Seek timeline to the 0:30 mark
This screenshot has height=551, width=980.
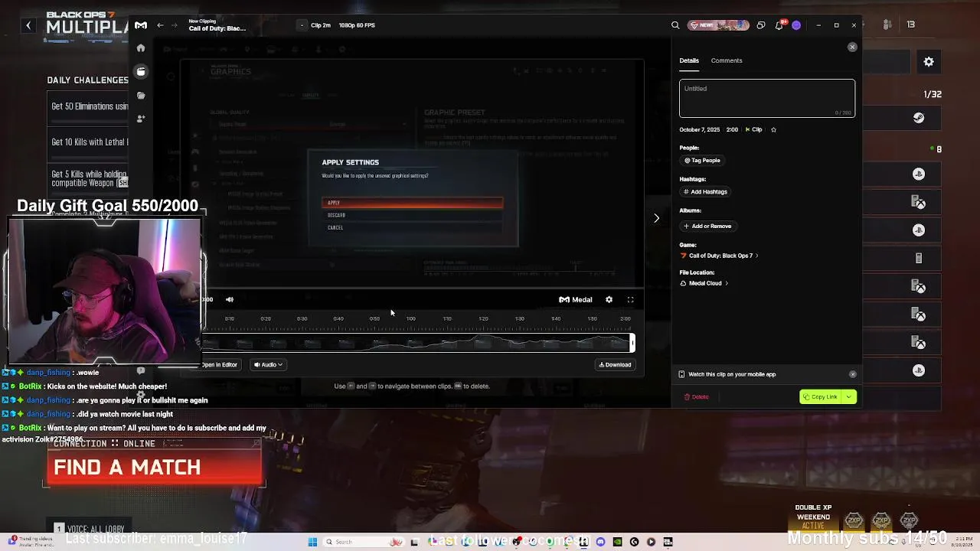tap(302, 319)
